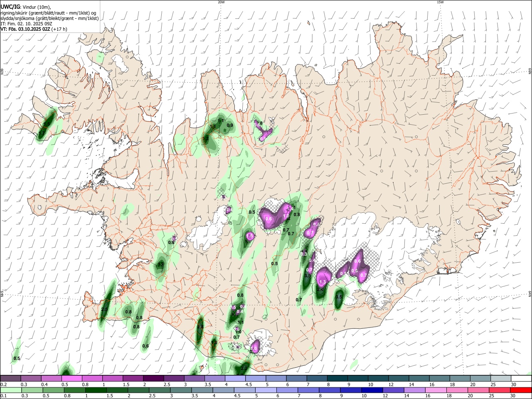Click the 'IT: Fim. 02. 10. 2025 09Z' line
Viewport: 532px width, 399px height.
pyautogui.click(x=26, y=24)
